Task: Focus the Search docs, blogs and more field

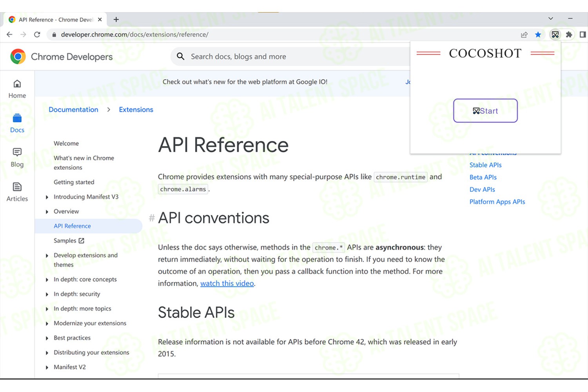Action: [x=290, y=56]
